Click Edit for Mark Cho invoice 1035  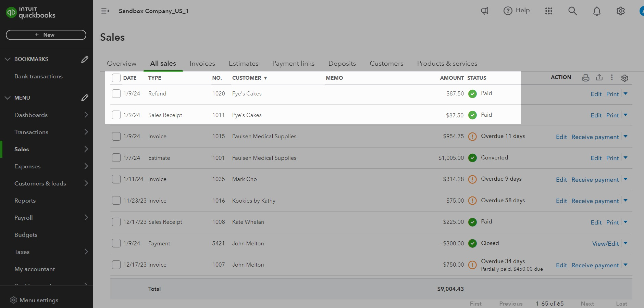point(561,180)
